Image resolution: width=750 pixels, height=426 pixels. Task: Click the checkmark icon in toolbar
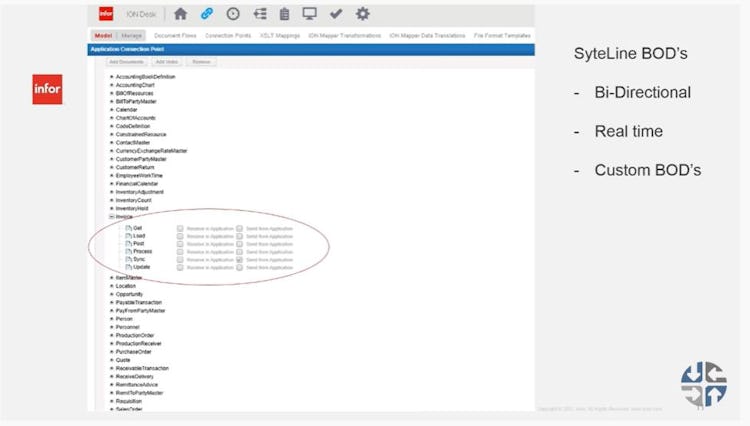(x=336, y=14)
